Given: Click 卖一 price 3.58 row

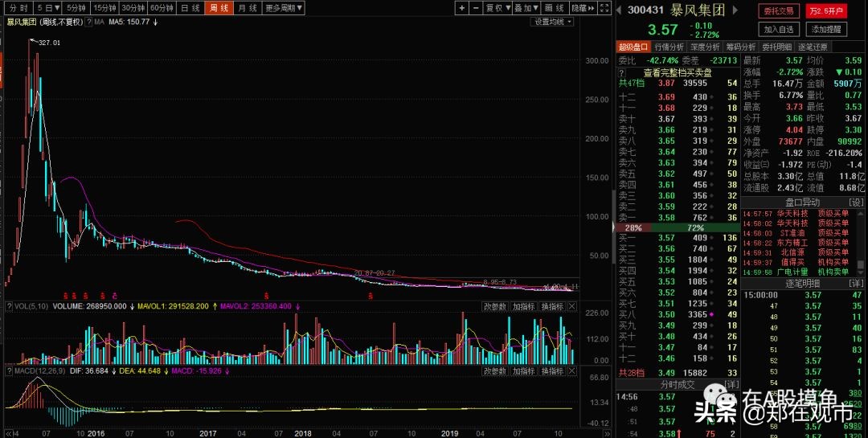Looking at the screenshot, I should (678, 218).
